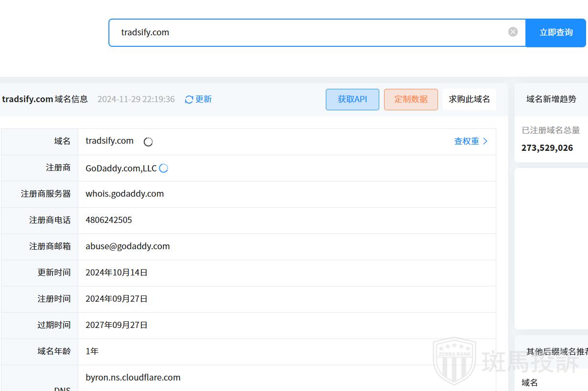
Task: Click the abuse@godaddy.com email value
Action: (x=128, y=246)
